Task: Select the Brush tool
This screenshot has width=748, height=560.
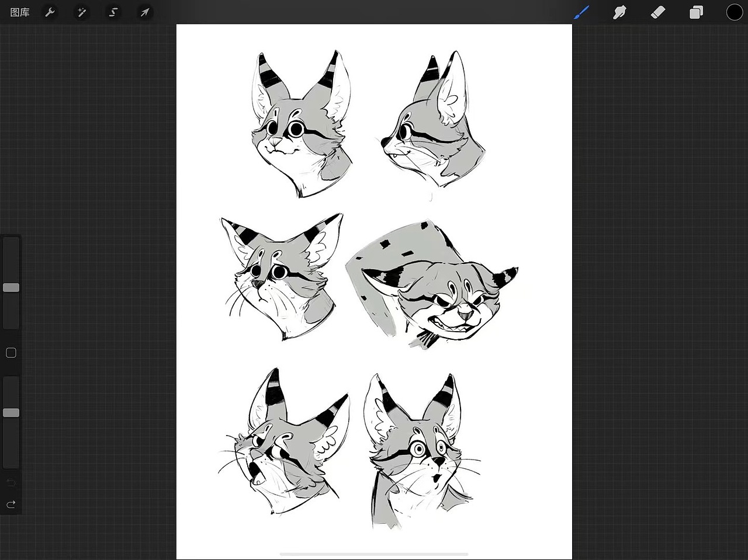Action: [582, 12]
